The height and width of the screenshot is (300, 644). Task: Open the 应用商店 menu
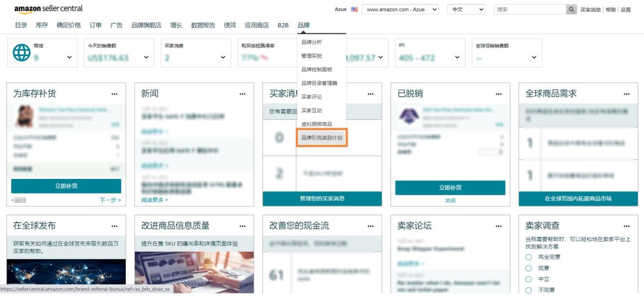pyautogui.click(x=256, y=26)
